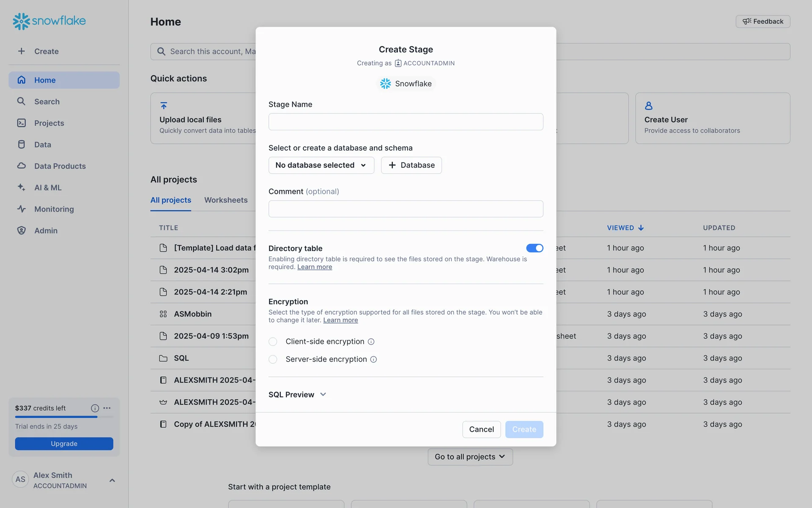Open Data Products from sidebar cloud icon
The height and width of the screenshot is (508, 812).
[x=22, y=166]
